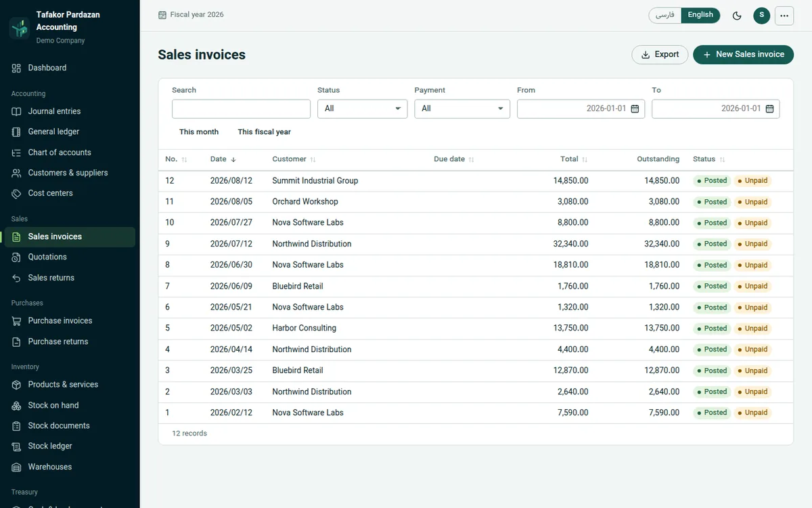812x508 pixels.
Task: Open the Payment filter dropdown
Action: pyautogui.click(x=462, y=109)
